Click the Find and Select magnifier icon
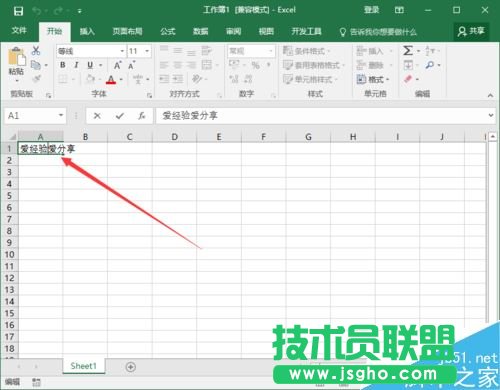The image size is (500, 390). click(430, 65)
